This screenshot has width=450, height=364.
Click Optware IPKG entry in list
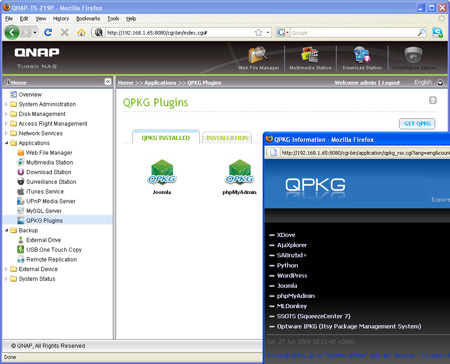pyautogui.click(x=349, y=326)
